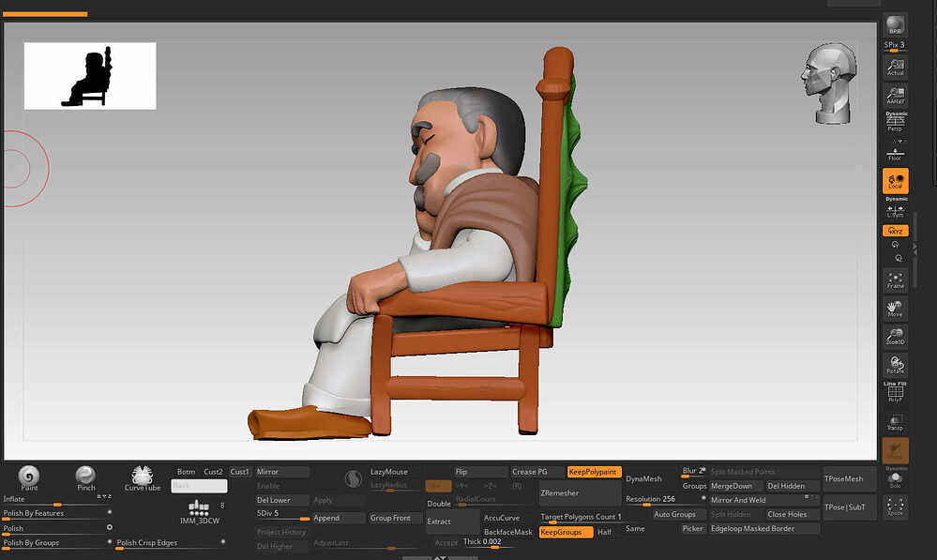Select the AAHalf zoom icon
The height and width of the screenshot is (560, 937).
coord(895,95)
